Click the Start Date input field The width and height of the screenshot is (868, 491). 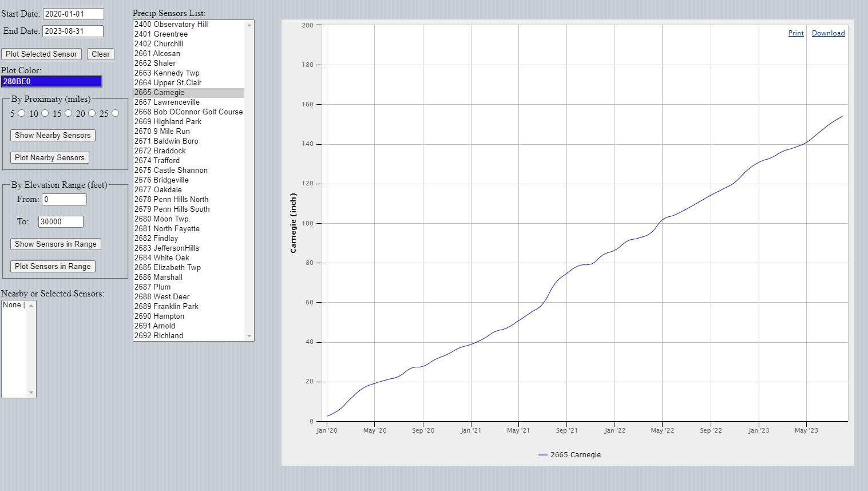(x=73, y=14)
